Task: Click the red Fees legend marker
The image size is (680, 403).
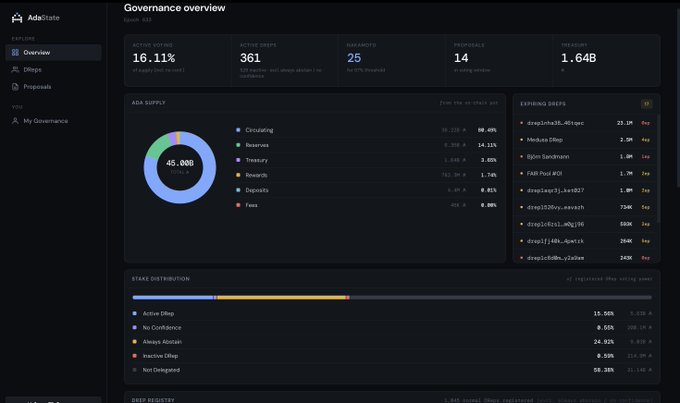Action: point(238,205)
